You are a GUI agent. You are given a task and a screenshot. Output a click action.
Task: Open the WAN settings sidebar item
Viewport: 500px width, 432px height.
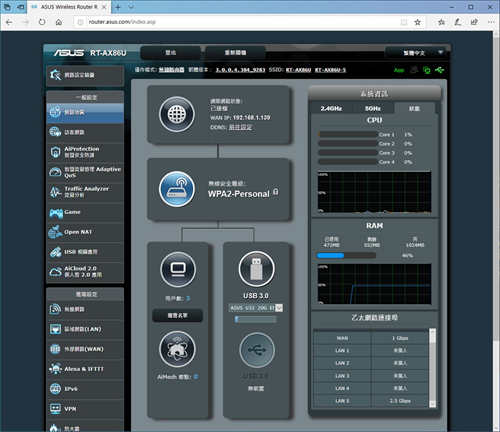click(85, 349)
